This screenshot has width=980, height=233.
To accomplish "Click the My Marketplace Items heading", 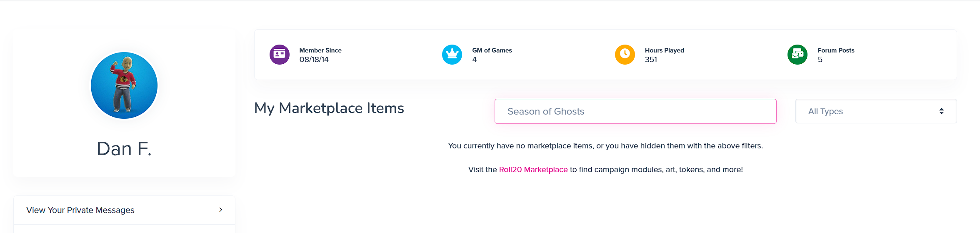I will [x=329, y=108].
